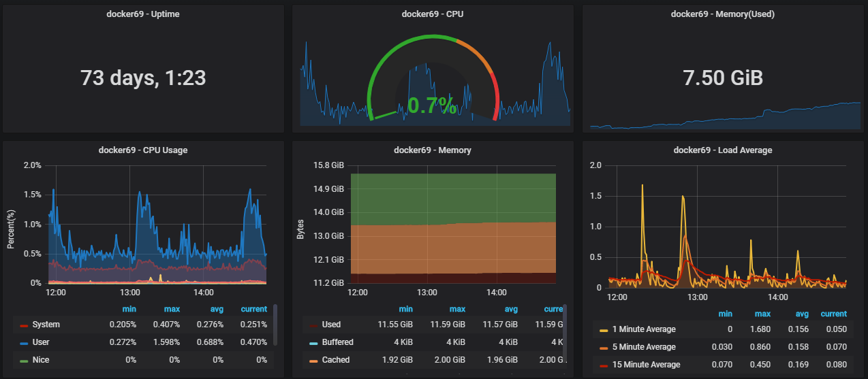Click the 0.7% CPU gauge value
The width and height of the screenshot is (868, 379).
[432, 105]
